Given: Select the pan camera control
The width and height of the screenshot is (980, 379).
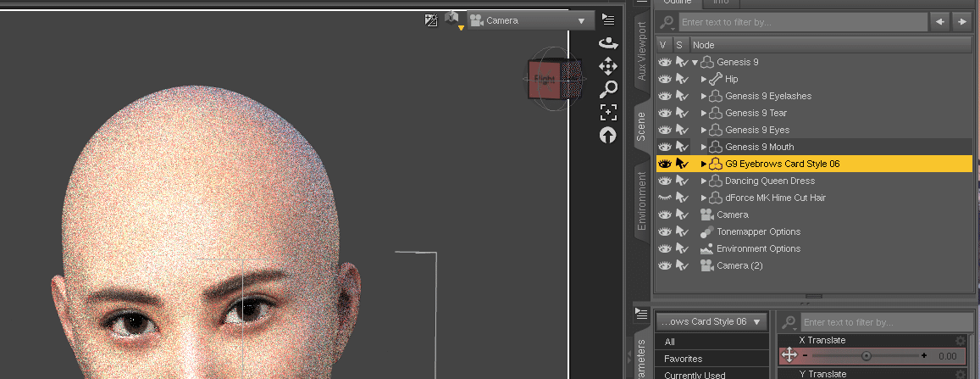Looking at the screenshot, I should pos(608,66).
